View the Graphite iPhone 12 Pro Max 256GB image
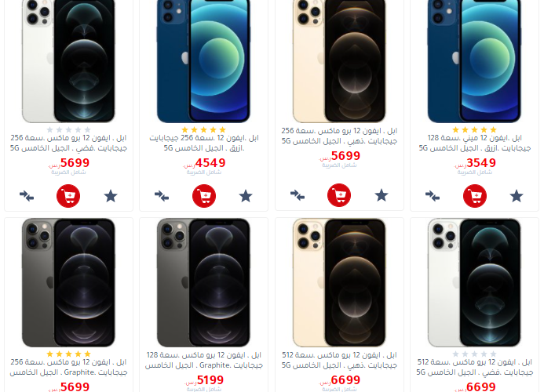544x392 pixels. point(68,282)
